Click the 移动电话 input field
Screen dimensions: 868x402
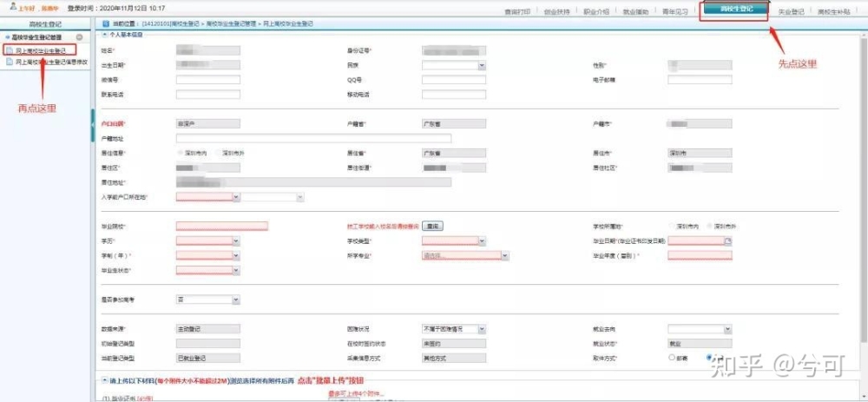[x=454, y=95]
